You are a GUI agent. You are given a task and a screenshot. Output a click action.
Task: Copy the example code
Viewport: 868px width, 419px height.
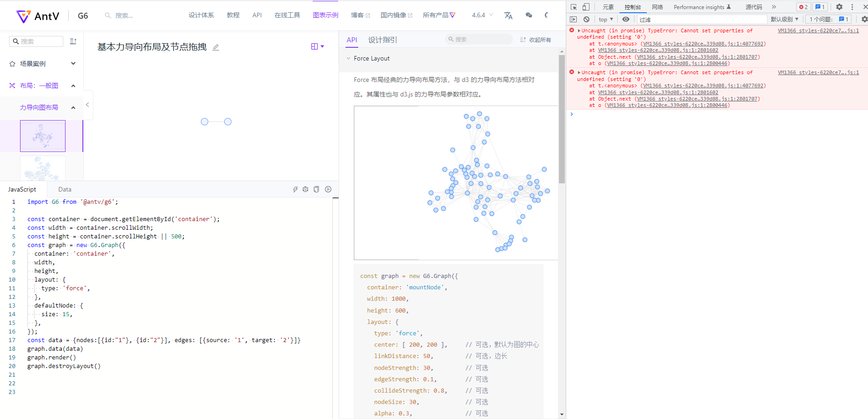(x=316, y=189)
